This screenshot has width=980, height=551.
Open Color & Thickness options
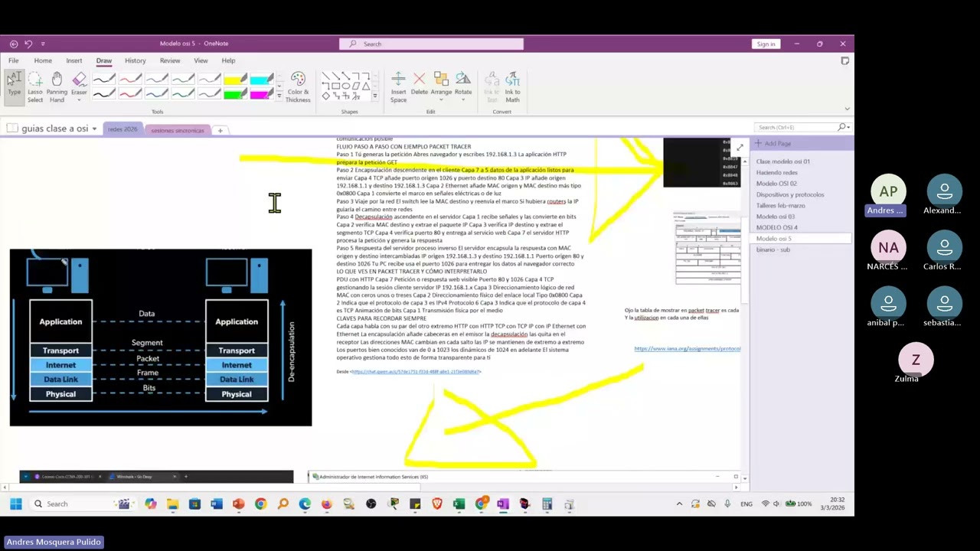298,87
